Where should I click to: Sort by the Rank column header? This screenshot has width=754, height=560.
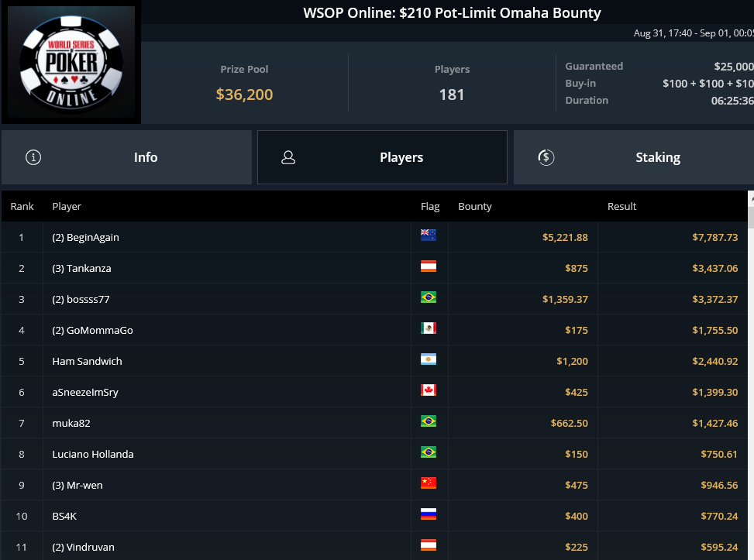click(22, 206)
